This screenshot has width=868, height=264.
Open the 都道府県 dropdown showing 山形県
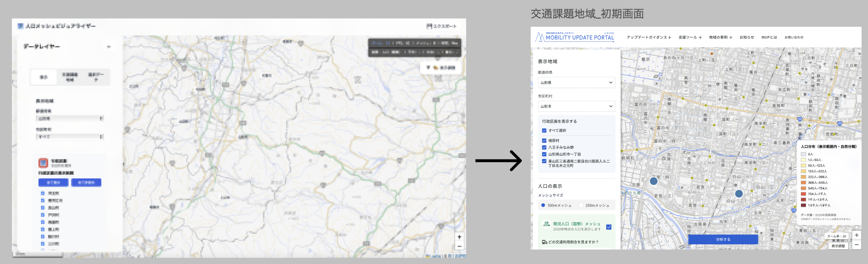click(576, 83)
